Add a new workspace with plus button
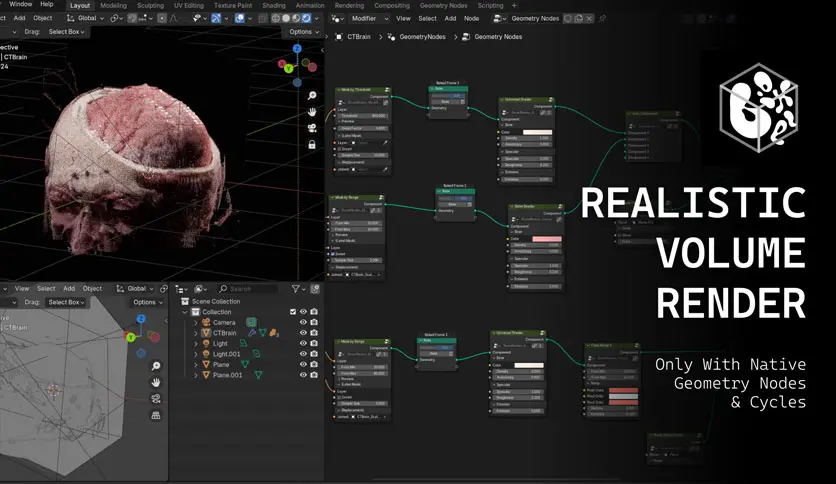 (x=515, y=5)
